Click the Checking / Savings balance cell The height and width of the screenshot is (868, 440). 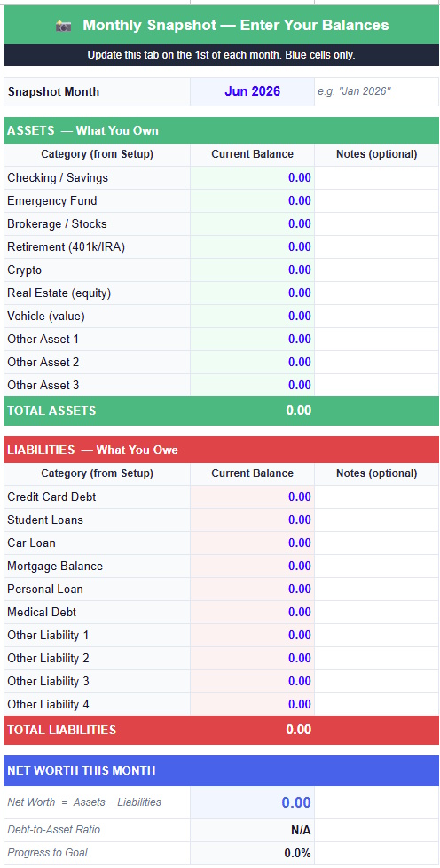252,177
